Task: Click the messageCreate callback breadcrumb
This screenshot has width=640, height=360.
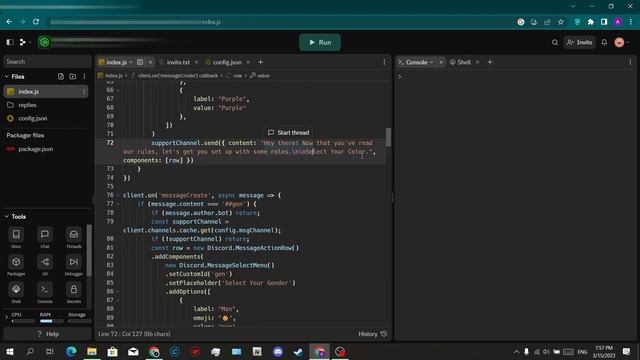Action: click(x=178, y=76)
